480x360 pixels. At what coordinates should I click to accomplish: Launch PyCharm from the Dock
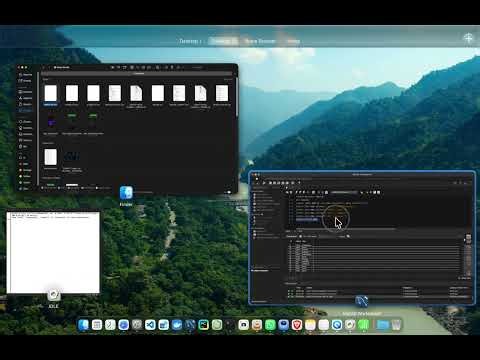tap(203, 325)
